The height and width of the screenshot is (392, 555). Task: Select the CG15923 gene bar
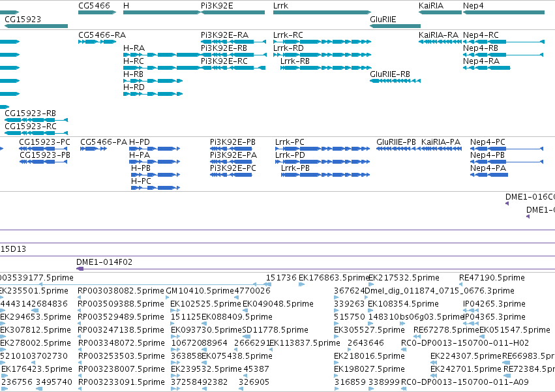coord(36,26)
